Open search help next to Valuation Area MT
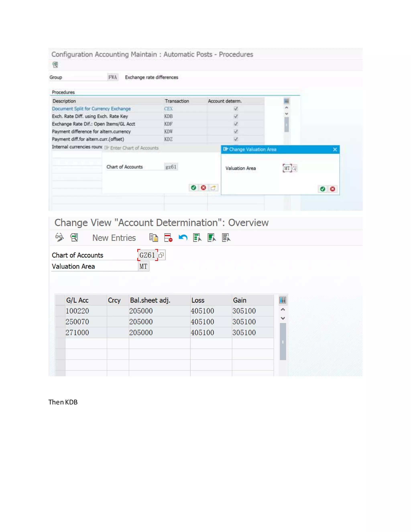 294,168
